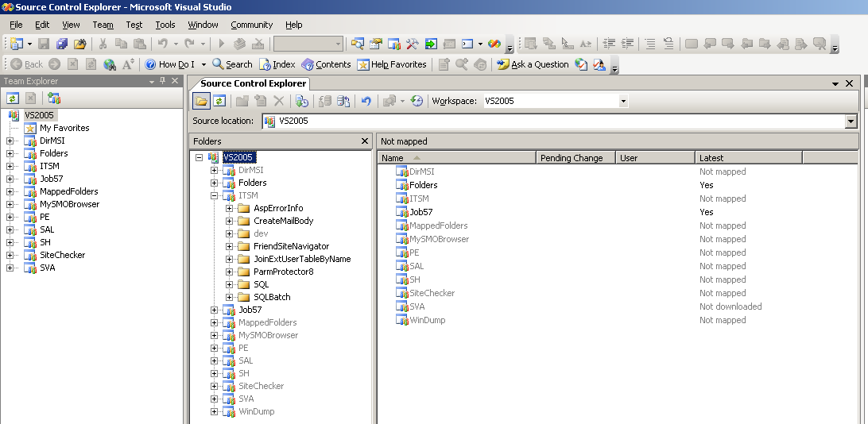Screen dimensions: 868x424
Task: Expand the AspErrorInfo folder
Action: coord(229,208)
